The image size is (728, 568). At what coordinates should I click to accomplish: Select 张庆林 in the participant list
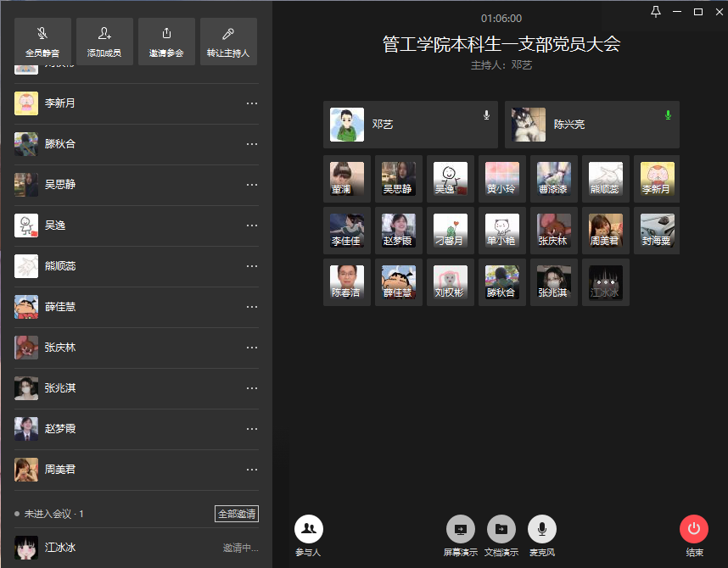(x=60, y=348)
